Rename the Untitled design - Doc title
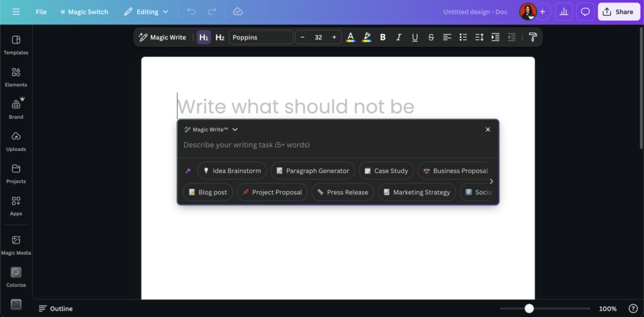Image resolution: width=644 pixels, height=317 pixels. click(475, 12)
